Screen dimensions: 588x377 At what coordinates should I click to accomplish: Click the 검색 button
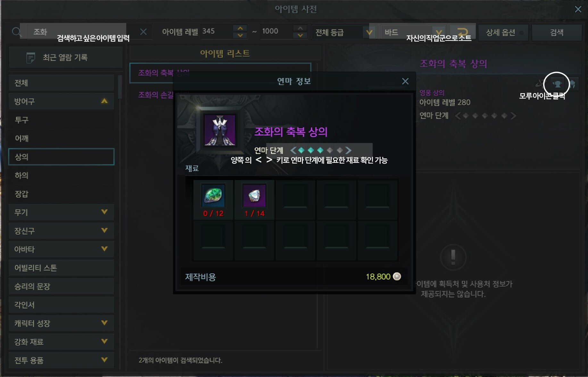click(x=557, y=32)
